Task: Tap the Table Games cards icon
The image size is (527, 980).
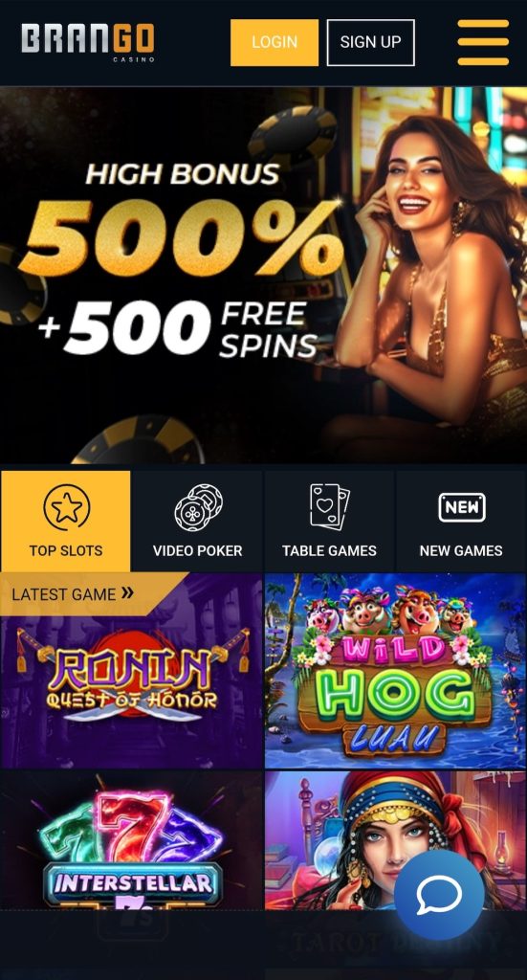Action: click(x=330, y=505)
